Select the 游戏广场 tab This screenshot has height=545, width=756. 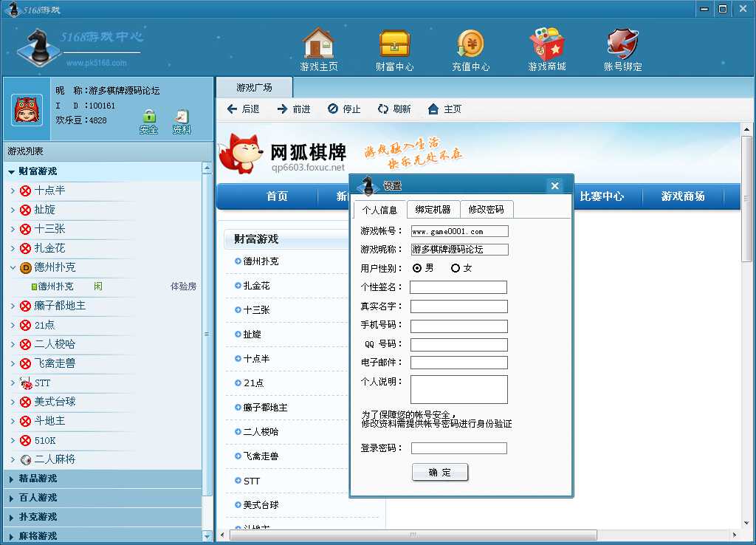(254, 88)
